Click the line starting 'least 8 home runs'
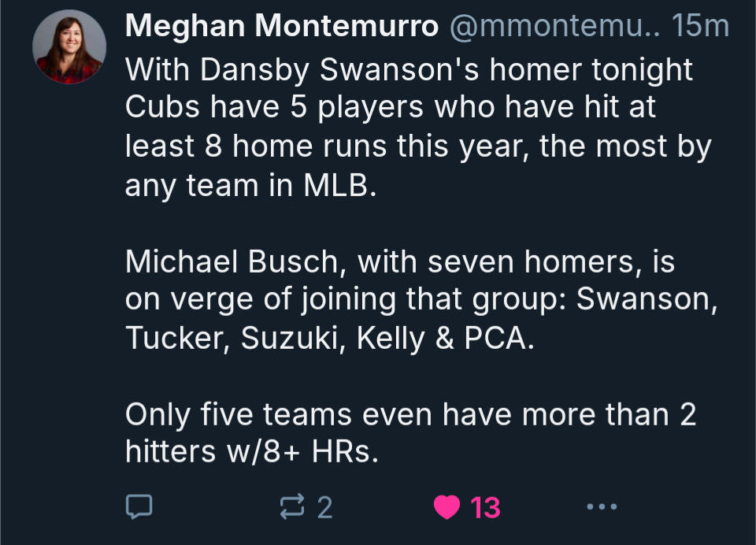 pyautogui.click(x=418, y=146)
